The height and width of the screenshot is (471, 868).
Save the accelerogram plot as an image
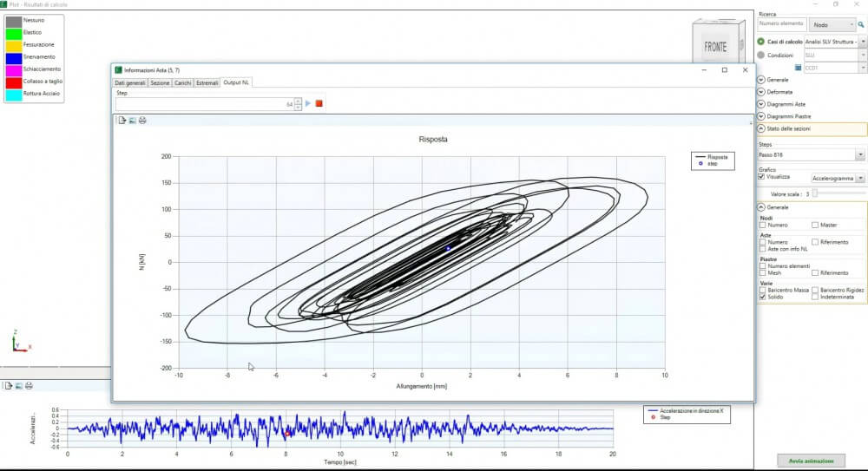[x=19, y=386]
